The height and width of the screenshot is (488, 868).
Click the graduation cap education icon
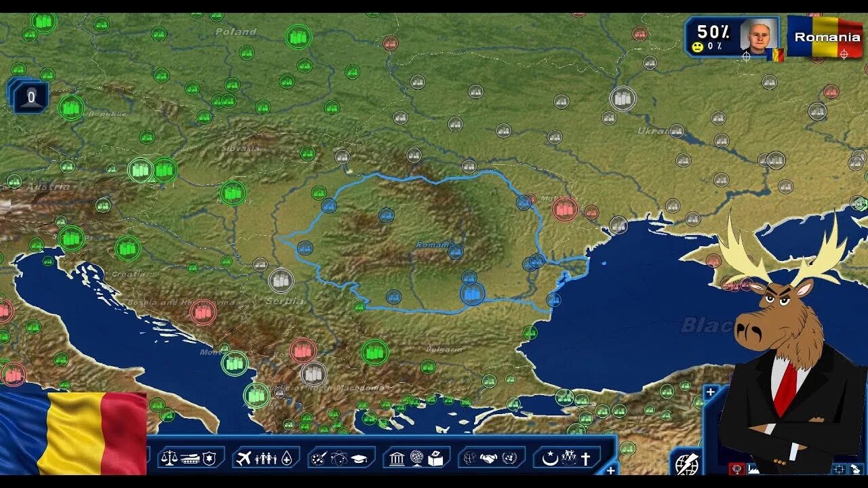tap(360, 460)
